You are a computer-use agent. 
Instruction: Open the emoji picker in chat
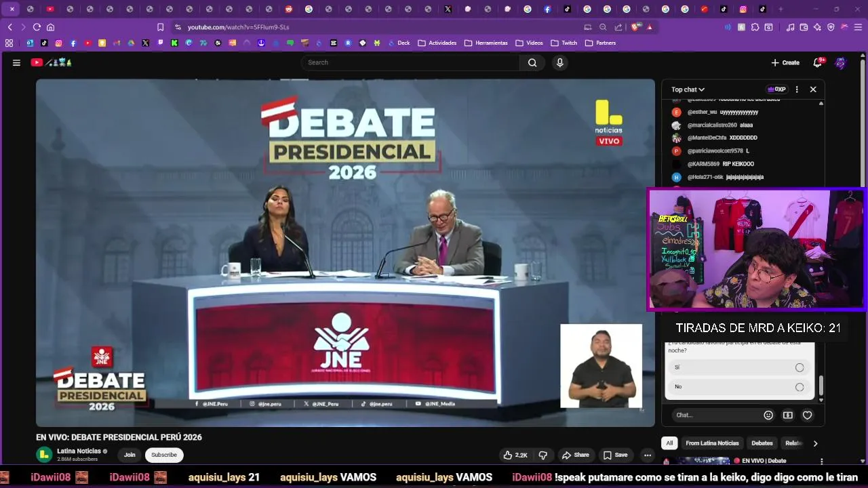tap(768, 415)
